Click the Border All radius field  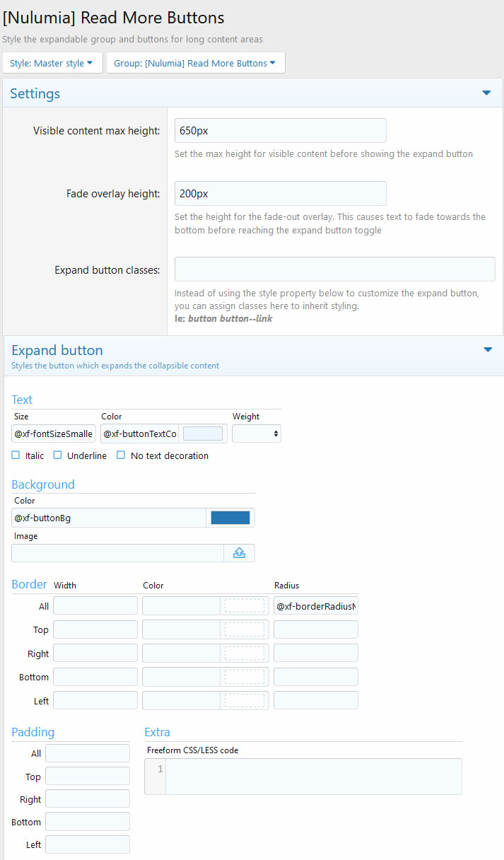(x=315, y=606)
